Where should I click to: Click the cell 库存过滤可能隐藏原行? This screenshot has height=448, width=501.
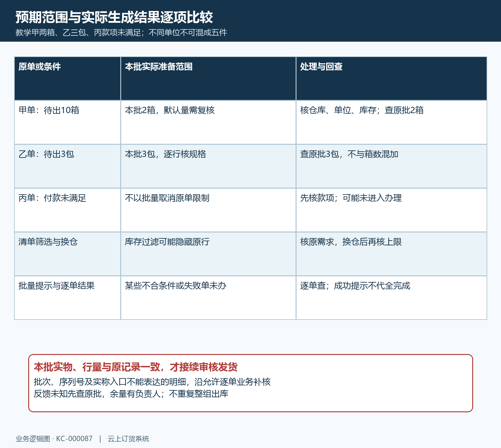208,254
